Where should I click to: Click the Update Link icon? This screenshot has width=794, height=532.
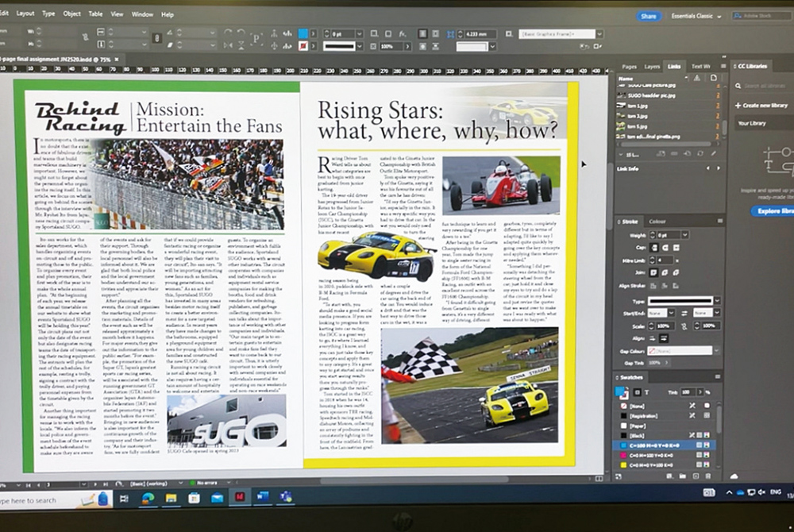700,154
